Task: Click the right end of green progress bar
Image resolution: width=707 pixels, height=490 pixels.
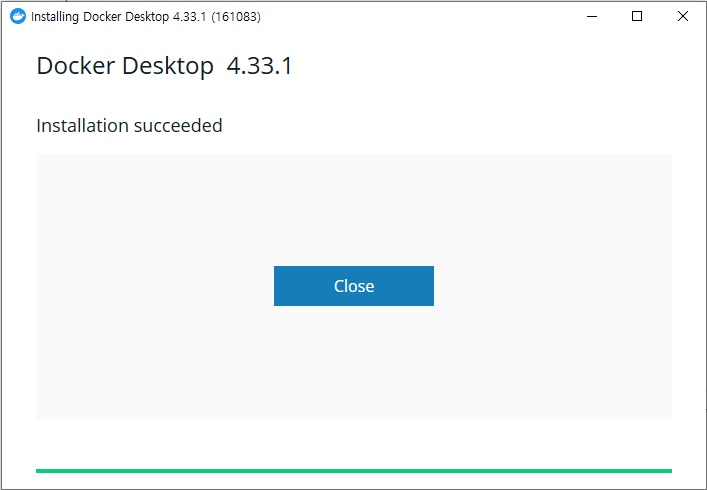Action: (666, 471)
